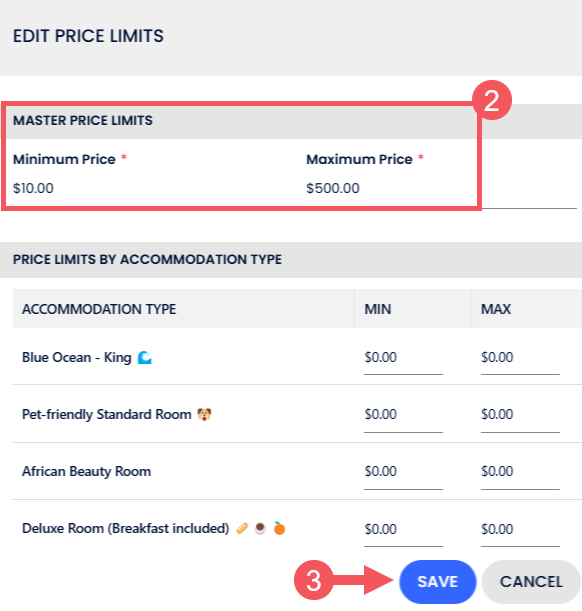
Task: Set MAX price for Pet-friendly Standard Room
Action: (x=520, y=415)
